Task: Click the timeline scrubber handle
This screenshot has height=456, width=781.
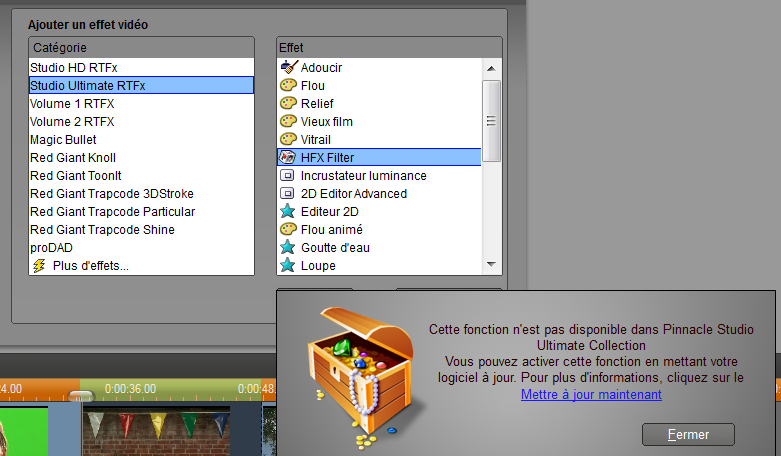Action: coord(81,396)
